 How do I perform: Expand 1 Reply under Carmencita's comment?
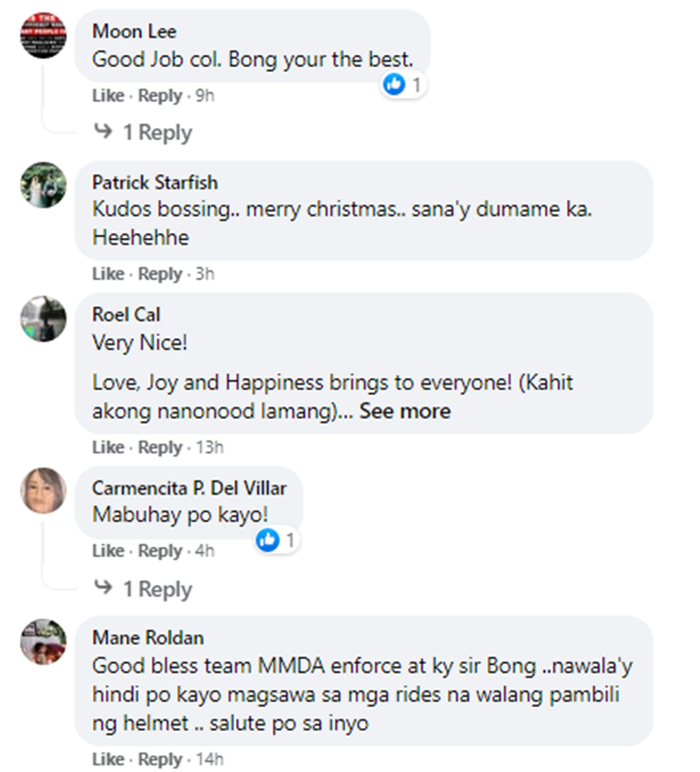[x=157, y=589]
